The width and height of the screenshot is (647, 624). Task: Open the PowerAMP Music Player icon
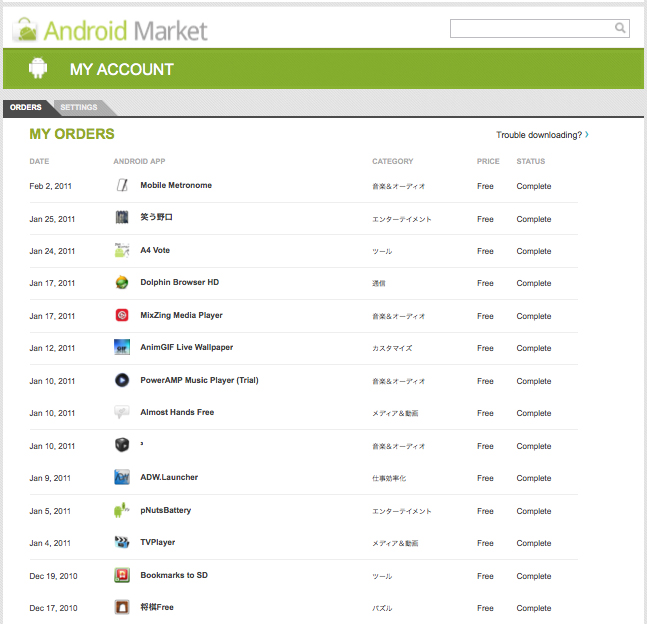pyautogui.click(x=122, y=381)
